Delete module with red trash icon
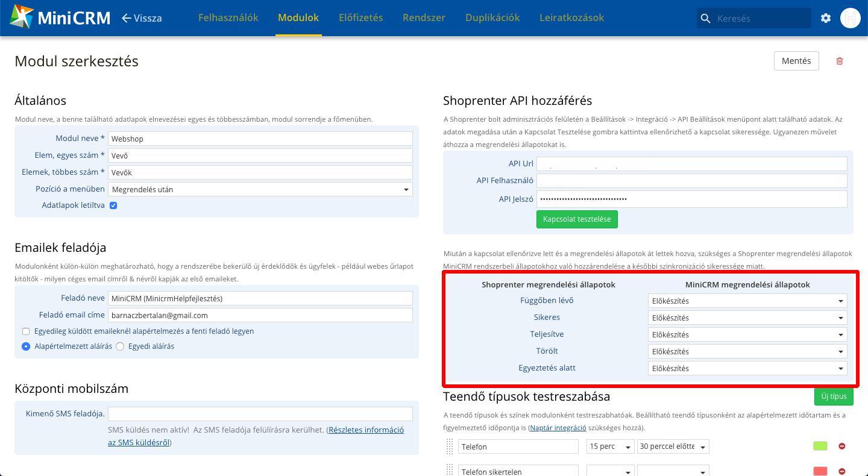The width and height of the screenshot is (868, 476). coord(840,61)
